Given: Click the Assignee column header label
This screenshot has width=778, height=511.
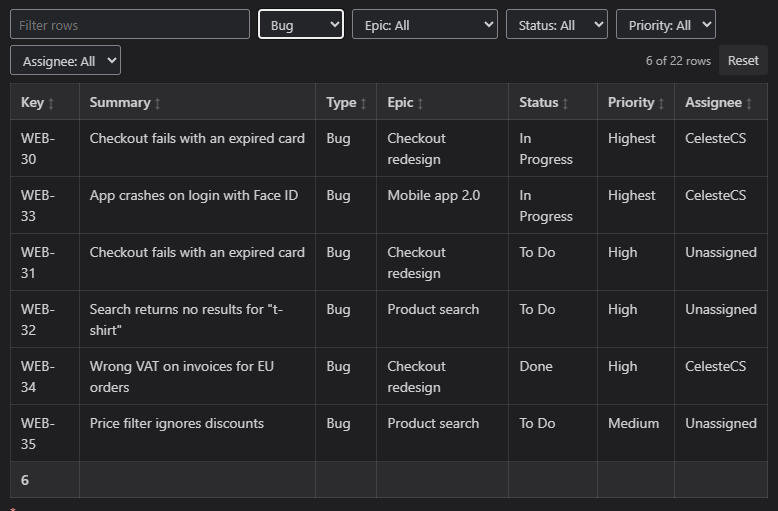Looking at the screenshot, I should point(713,102).
